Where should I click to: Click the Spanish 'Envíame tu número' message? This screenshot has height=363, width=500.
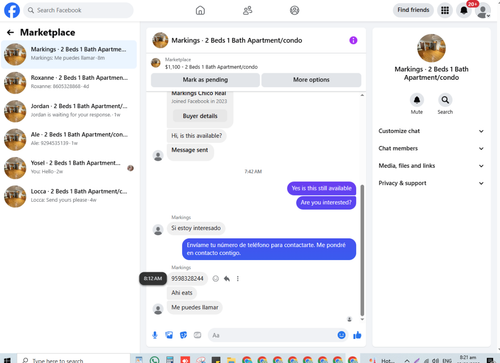[269, 249]
